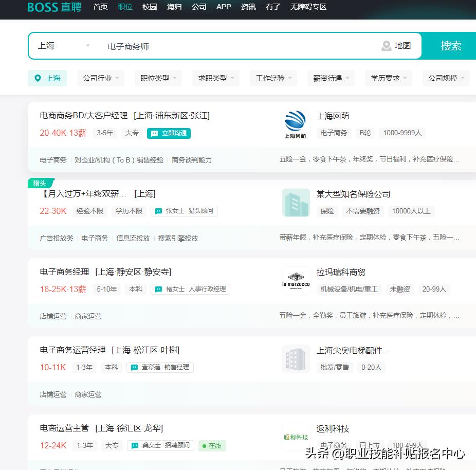Click the building logo of 上海尖奥电梯配件

296,358
